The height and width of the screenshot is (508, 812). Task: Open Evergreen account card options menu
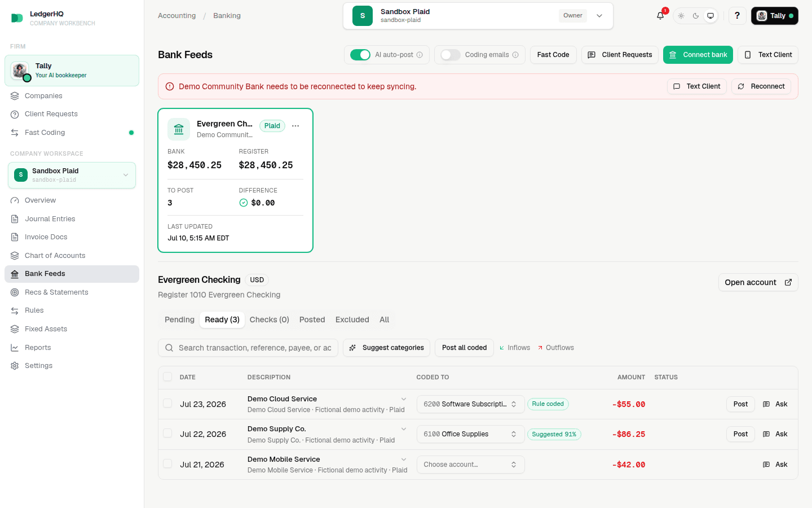point(295,126)
